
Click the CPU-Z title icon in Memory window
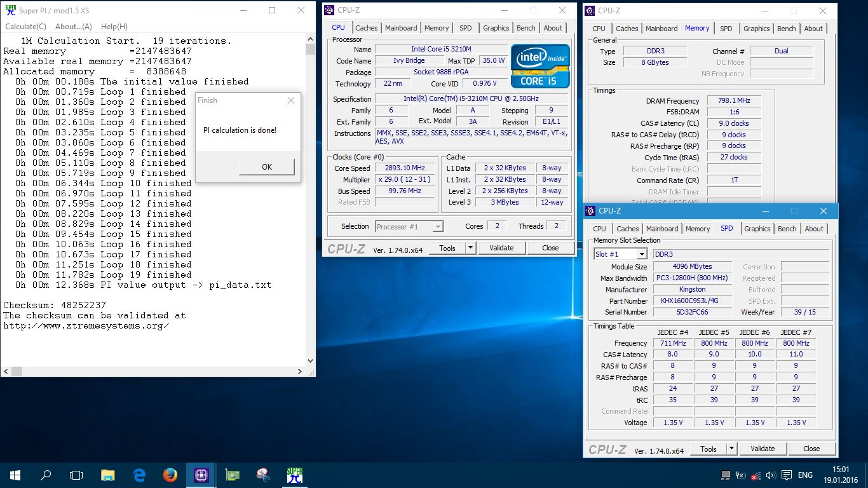[x=590, y=10]
